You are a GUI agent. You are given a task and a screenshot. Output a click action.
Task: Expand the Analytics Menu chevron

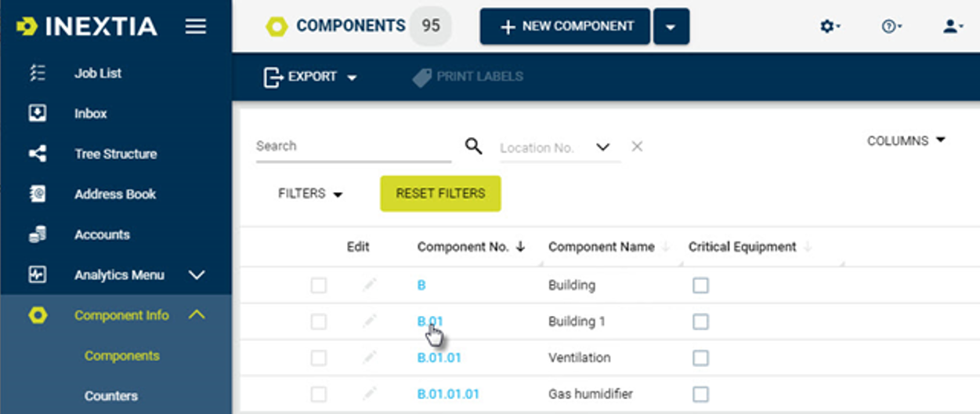(x=197, y=275)
